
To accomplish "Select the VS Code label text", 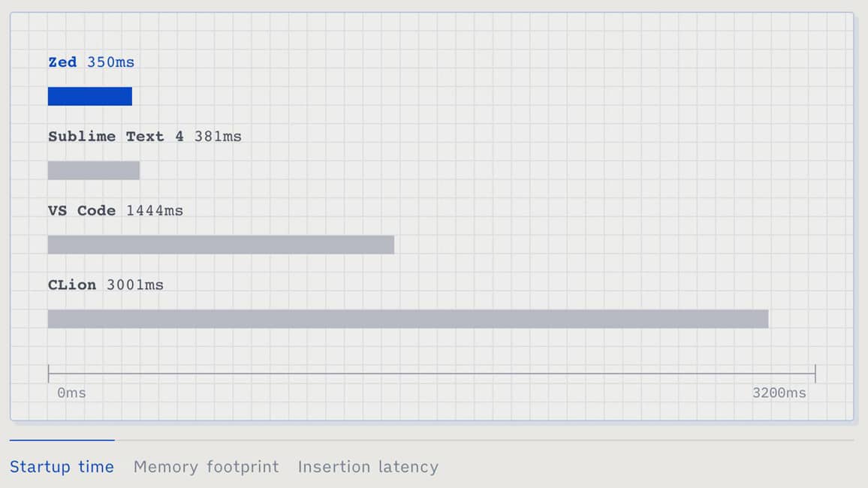I will click(x=82, y=211).
